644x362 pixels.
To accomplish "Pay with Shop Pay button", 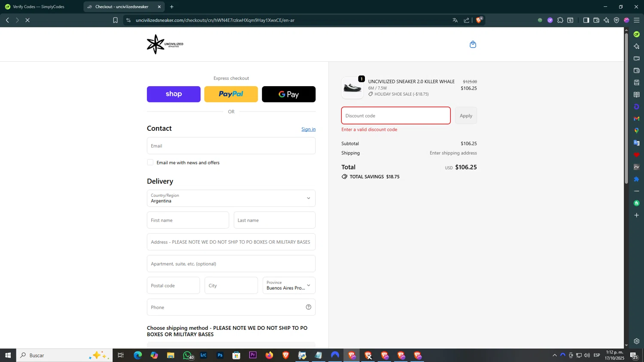I will click(x=173, y=94).
